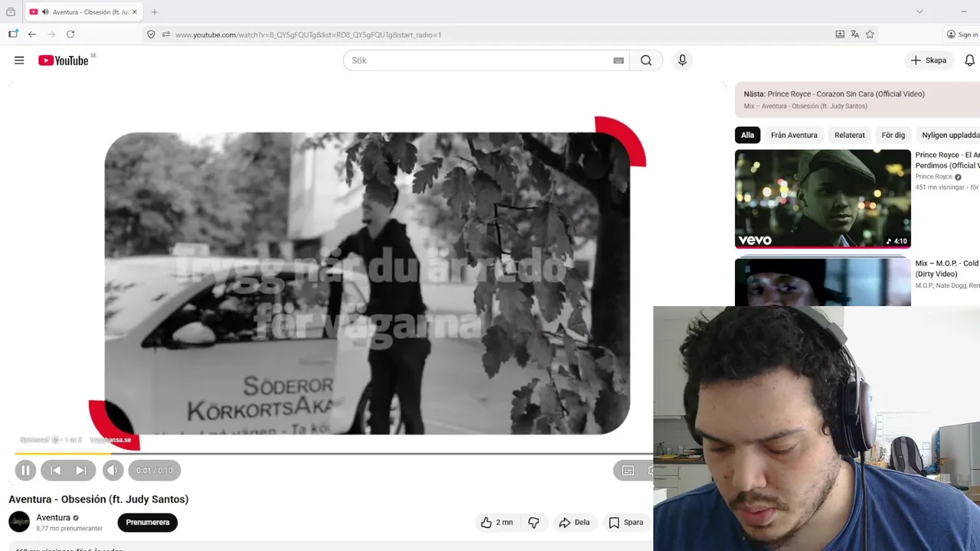Start voice search with microphone icon
This screenshot has width=980, height=551.
pyautogui.click(x=682, y=60)
